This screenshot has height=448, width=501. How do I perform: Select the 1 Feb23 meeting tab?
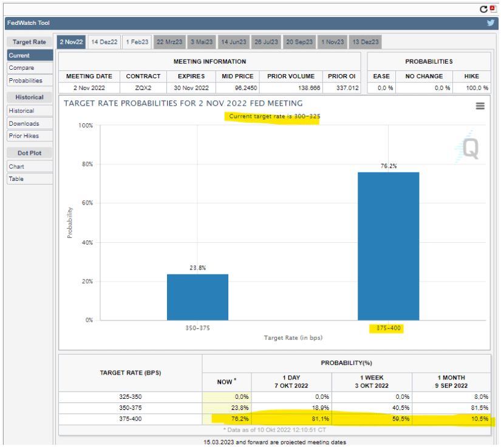tap(137, 42)
